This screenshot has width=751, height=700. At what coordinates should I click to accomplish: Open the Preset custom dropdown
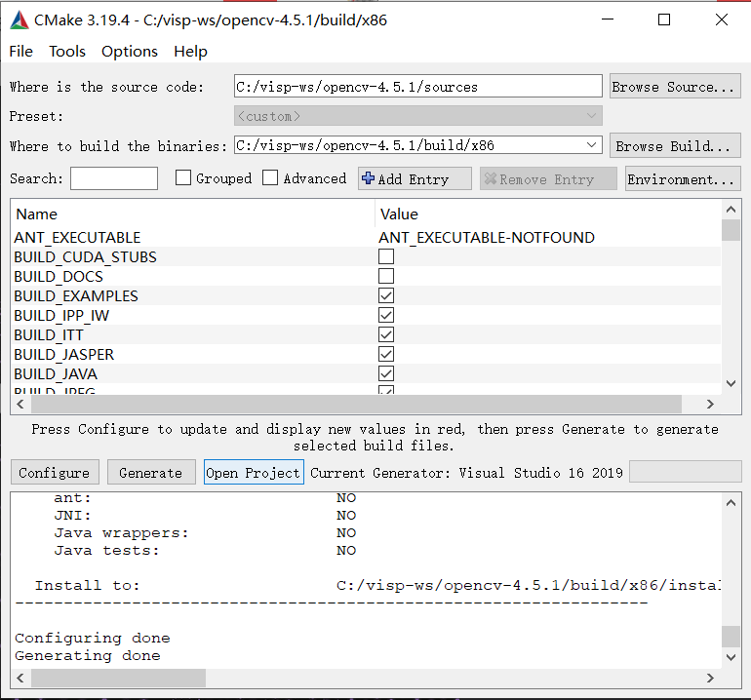point(417,116)
